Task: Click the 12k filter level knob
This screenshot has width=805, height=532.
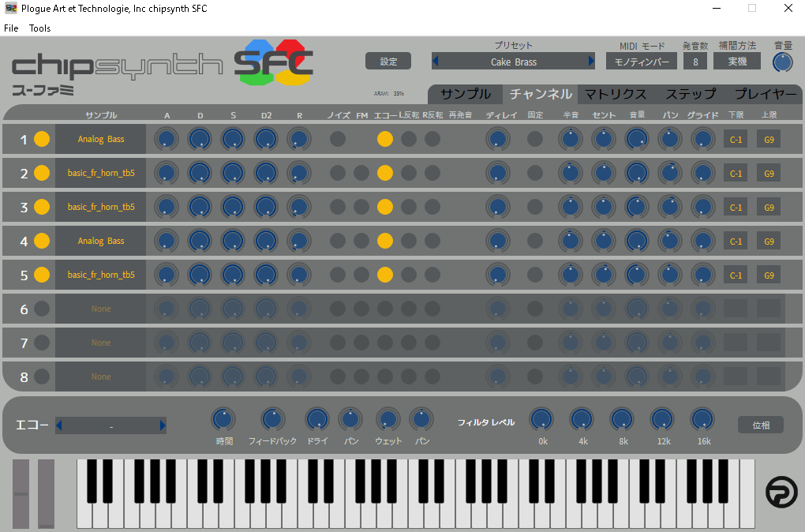Action: [x=662, y=420]
